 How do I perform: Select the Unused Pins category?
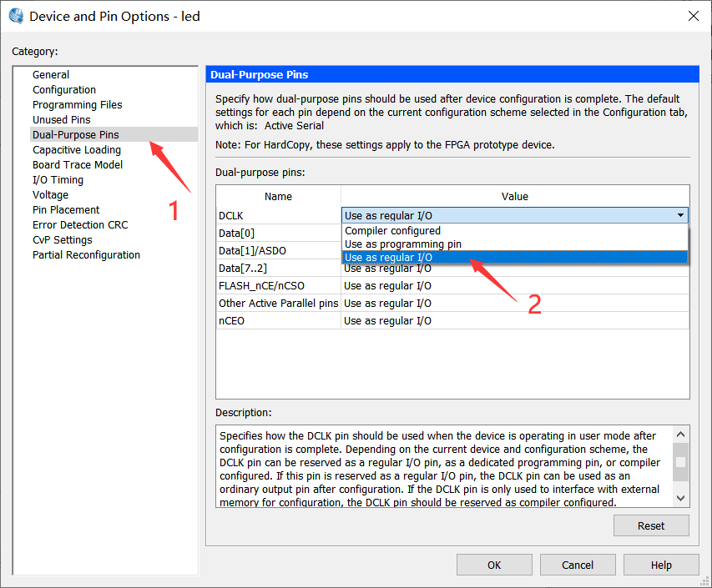61,120
